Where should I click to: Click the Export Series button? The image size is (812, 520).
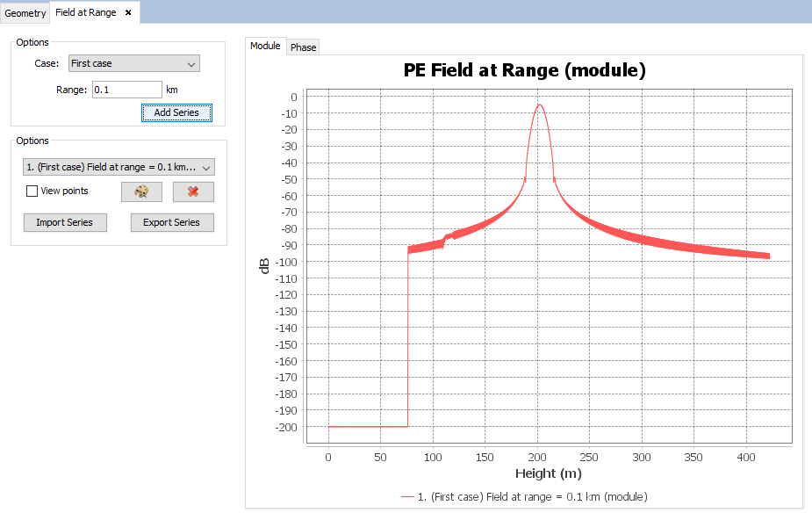(x=172, y=222)
